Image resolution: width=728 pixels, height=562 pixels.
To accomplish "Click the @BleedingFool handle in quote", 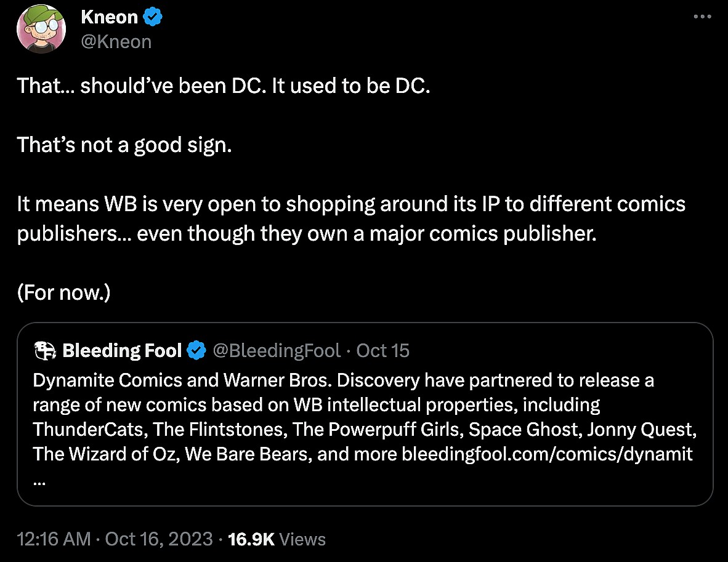I will tap(276, 351).
